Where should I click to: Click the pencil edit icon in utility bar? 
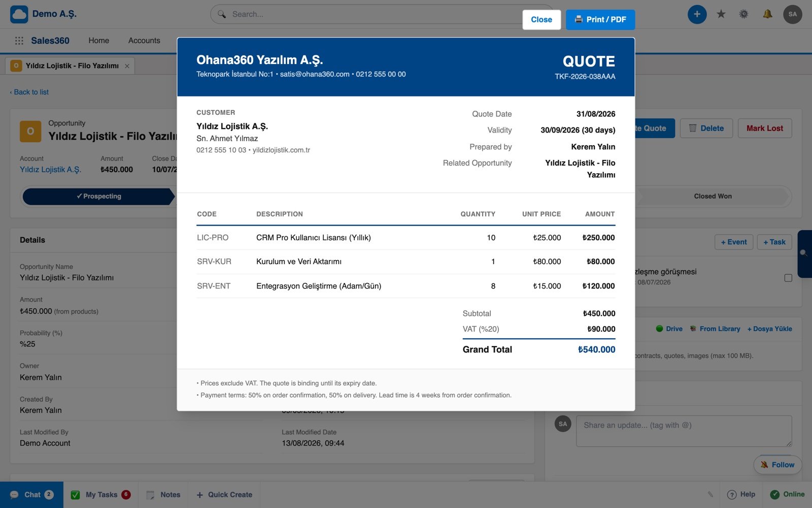(710, 494)
